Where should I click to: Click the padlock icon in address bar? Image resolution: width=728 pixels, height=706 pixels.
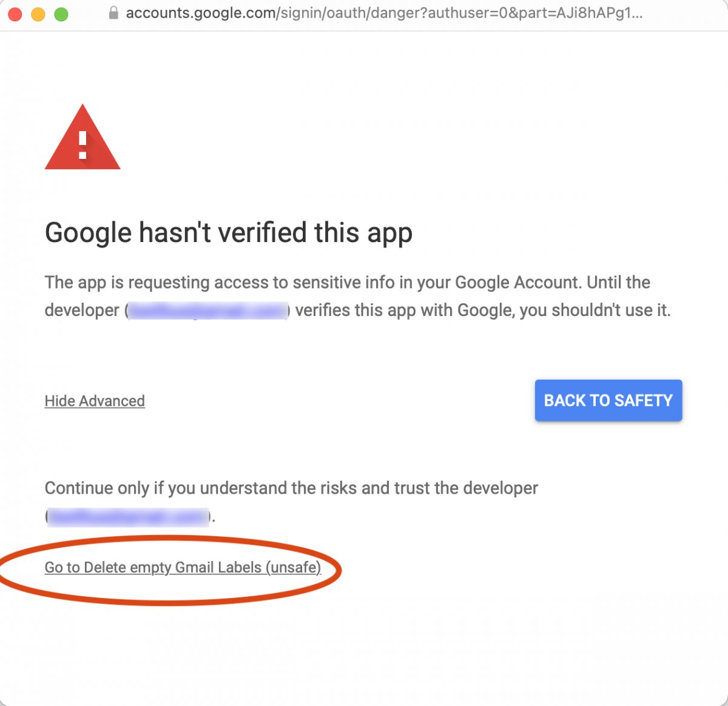pyautogui.click(x=113, y=13)
